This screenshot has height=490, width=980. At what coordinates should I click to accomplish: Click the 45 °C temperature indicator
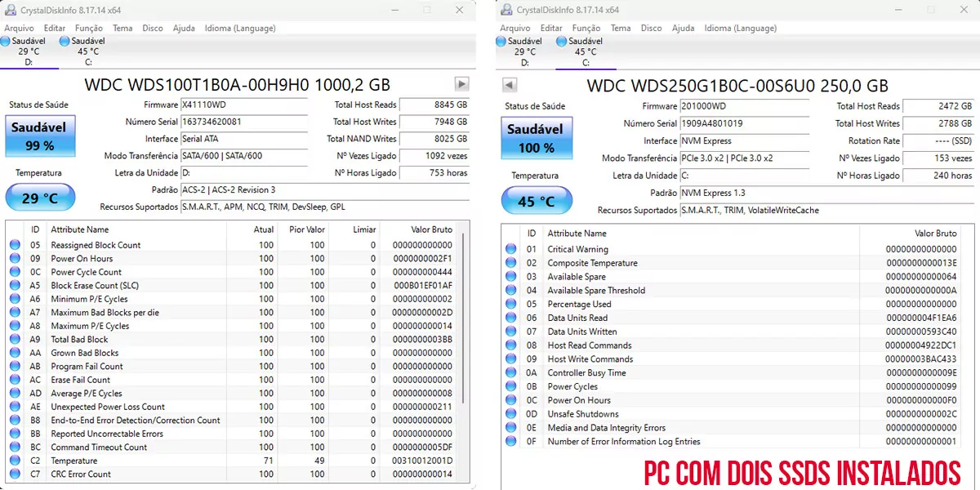[537, 200]
